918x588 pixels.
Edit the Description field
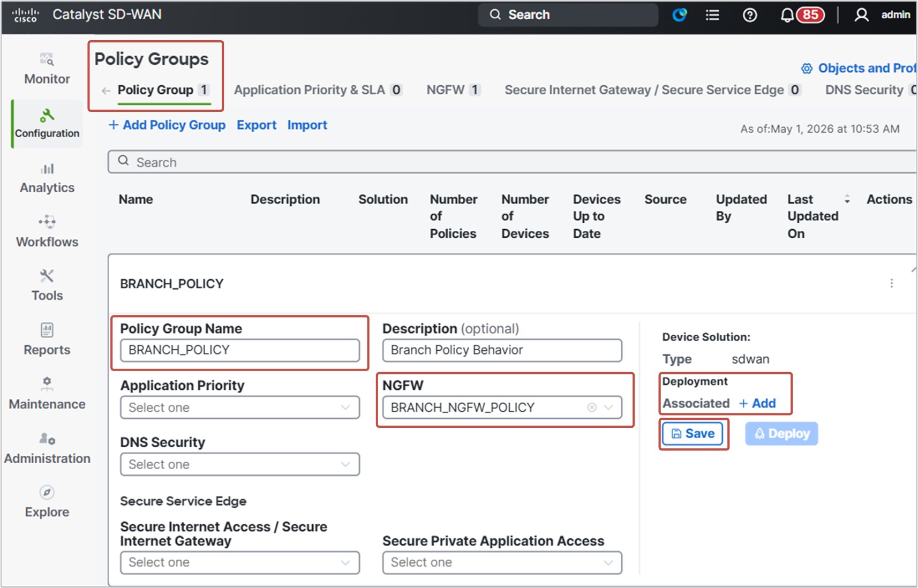coord(502,350)
